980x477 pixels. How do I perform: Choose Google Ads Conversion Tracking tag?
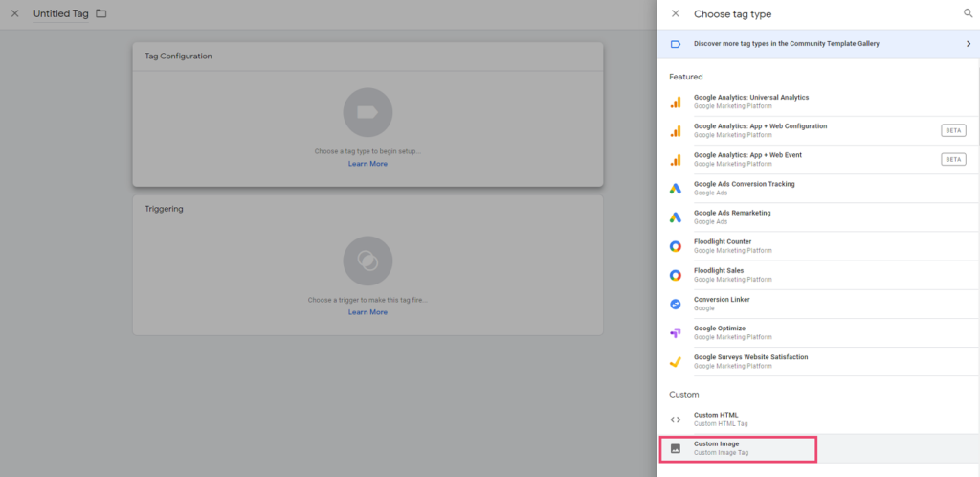coord(818,188)
